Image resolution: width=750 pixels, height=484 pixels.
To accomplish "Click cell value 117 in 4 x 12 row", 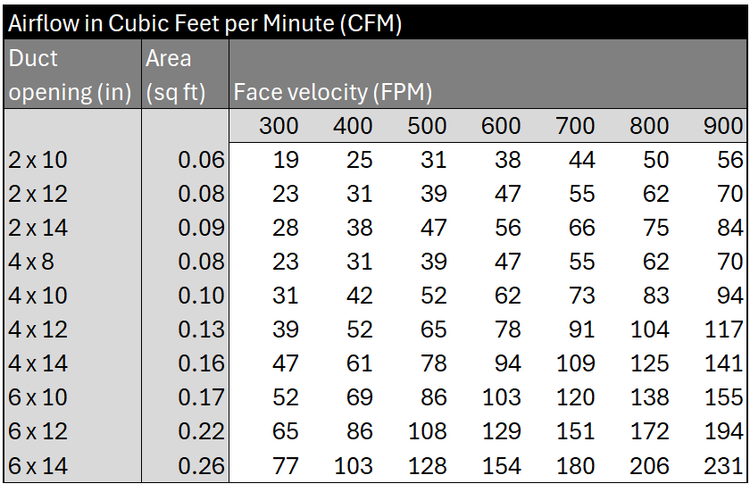I will [724, 330].
